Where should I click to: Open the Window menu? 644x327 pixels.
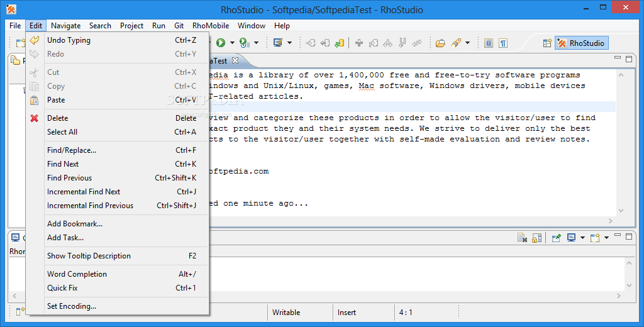pyautogui.click(x=252, y=26)
